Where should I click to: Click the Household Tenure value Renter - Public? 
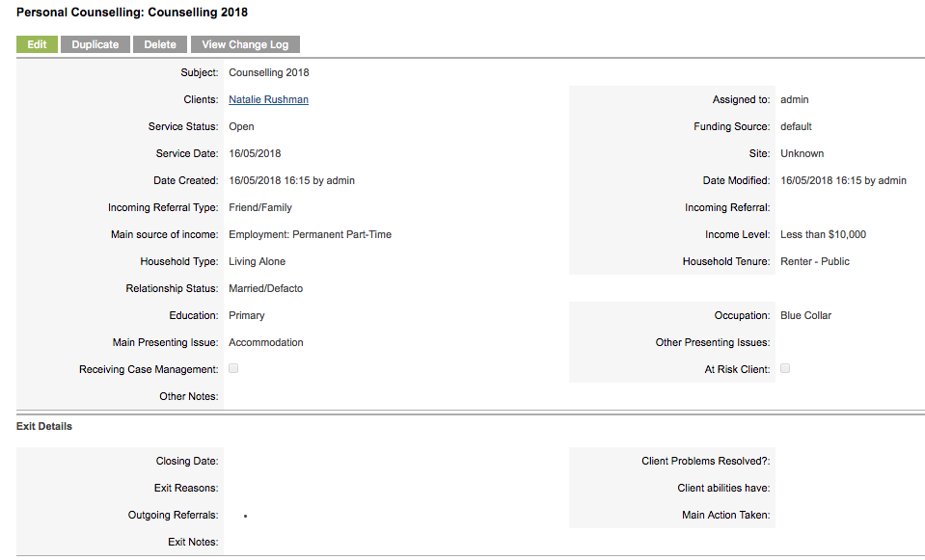(x=815, y=262)
